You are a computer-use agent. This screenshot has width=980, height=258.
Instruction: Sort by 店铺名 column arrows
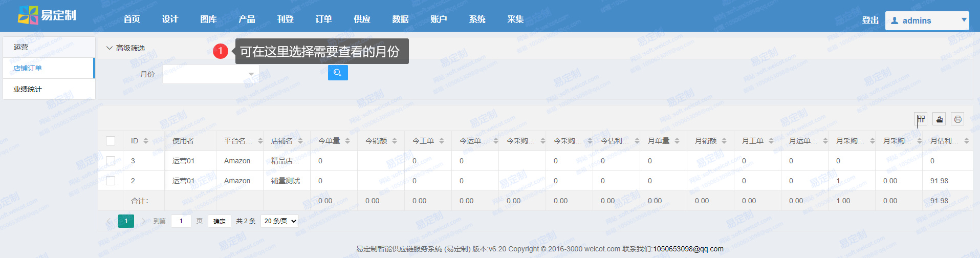point(300,141)
